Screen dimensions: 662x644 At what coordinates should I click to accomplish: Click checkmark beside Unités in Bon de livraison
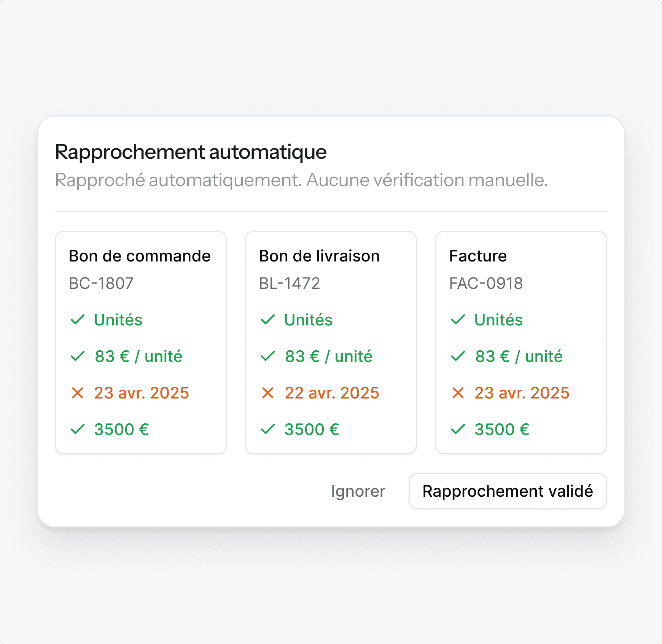tap(268, 320)
